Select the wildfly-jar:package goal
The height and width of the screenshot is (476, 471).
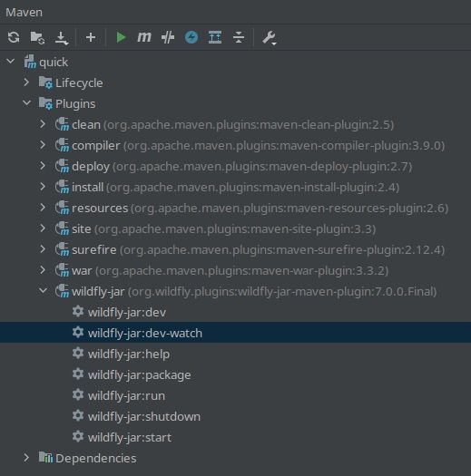pyautogui.click(x=139, y=375)
